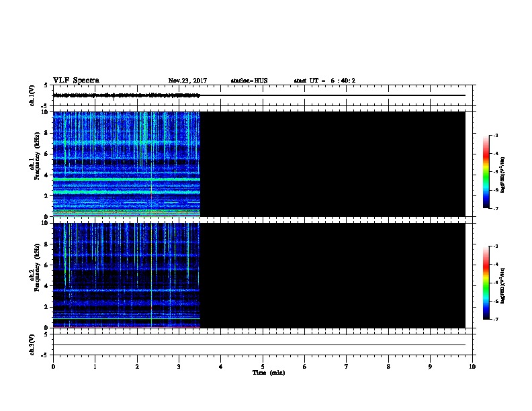Click the log(PSD) label beside ch.1 color bar

(x=503, y=175)
